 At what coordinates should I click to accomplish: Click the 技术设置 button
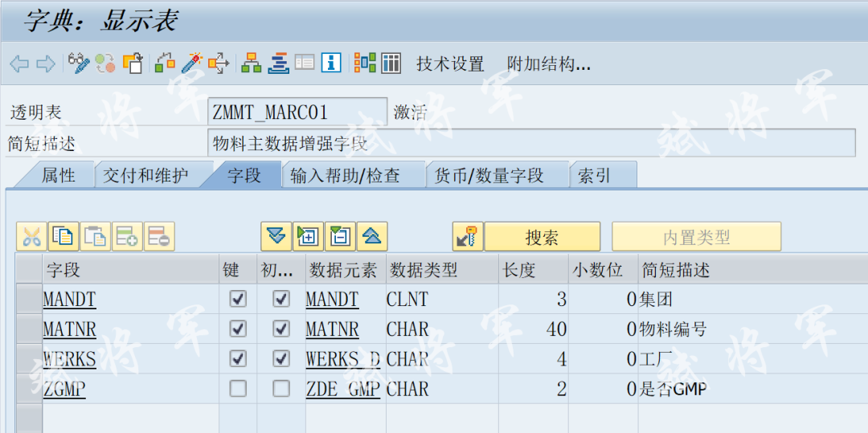(450, 64)
